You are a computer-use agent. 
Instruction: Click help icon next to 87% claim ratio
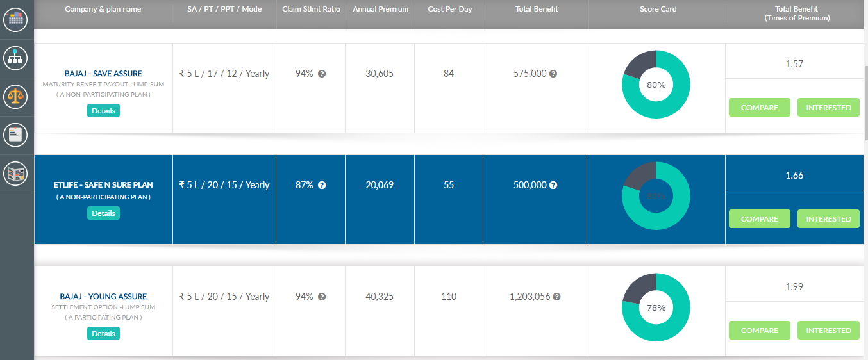pyautogui.click(x=322, y=185)
